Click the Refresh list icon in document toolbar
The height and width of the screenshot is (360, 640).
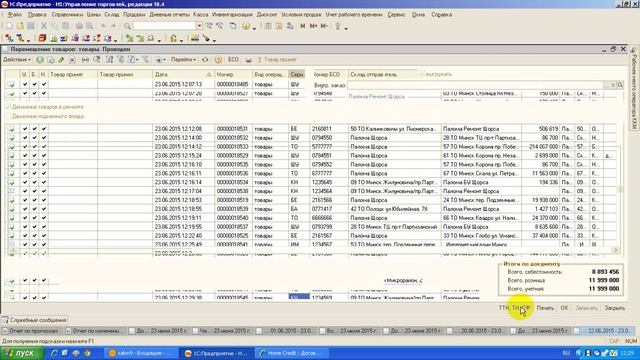click(205, 60)
